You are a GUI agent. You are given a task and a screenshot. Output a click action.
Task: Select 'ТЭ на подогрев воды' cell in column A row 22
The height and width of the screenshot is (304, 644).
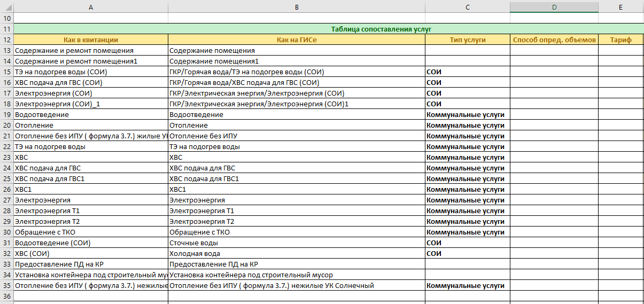tap(91, 146)
